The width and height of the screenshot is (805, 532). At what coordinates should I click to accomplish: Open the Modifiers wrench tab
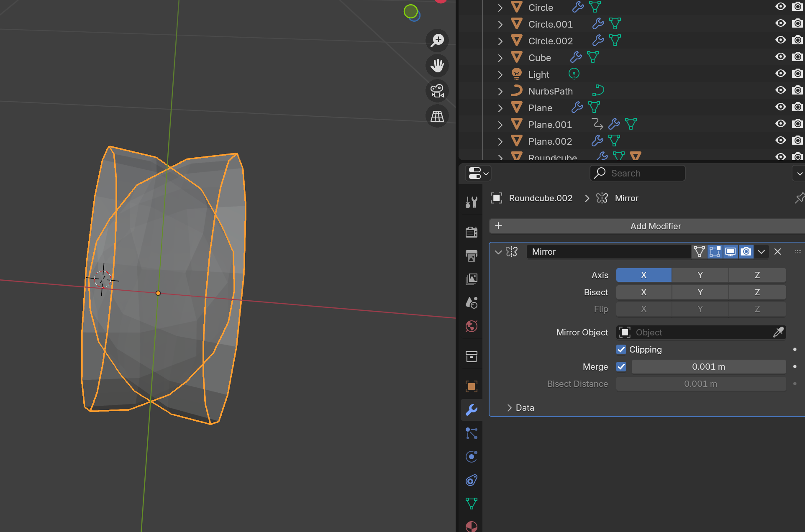pos(472,409)
